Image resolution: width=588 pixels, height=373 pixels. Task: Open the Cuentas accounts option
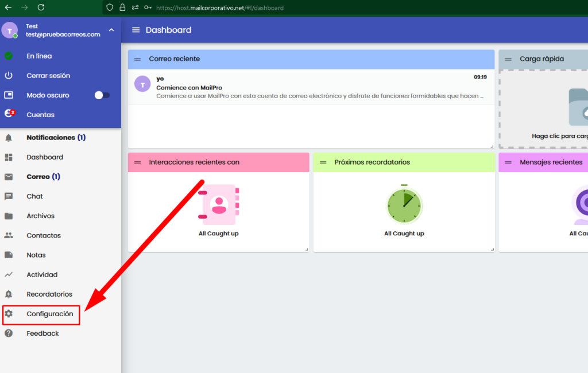pyautogui.click(x=40, y=115)
